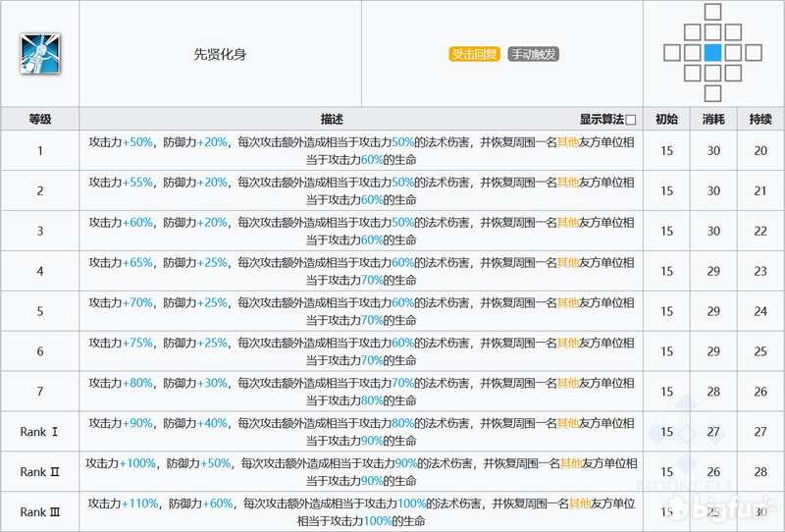Click the 描述 column header
This screenshot has width=785, height=532.
click(x=332, y=119)
